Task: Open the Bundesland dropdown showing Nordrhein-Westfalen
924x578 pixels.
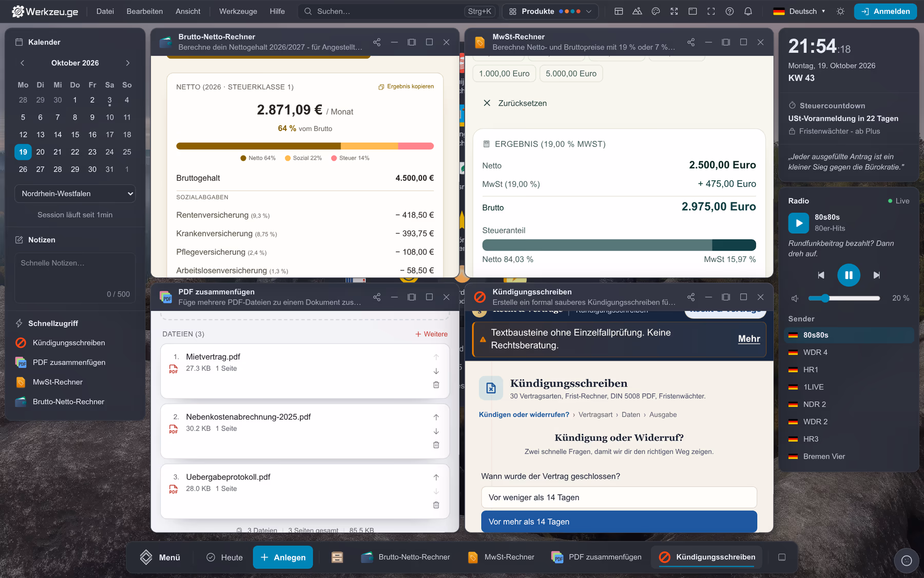Action: (x=75, y=194)
